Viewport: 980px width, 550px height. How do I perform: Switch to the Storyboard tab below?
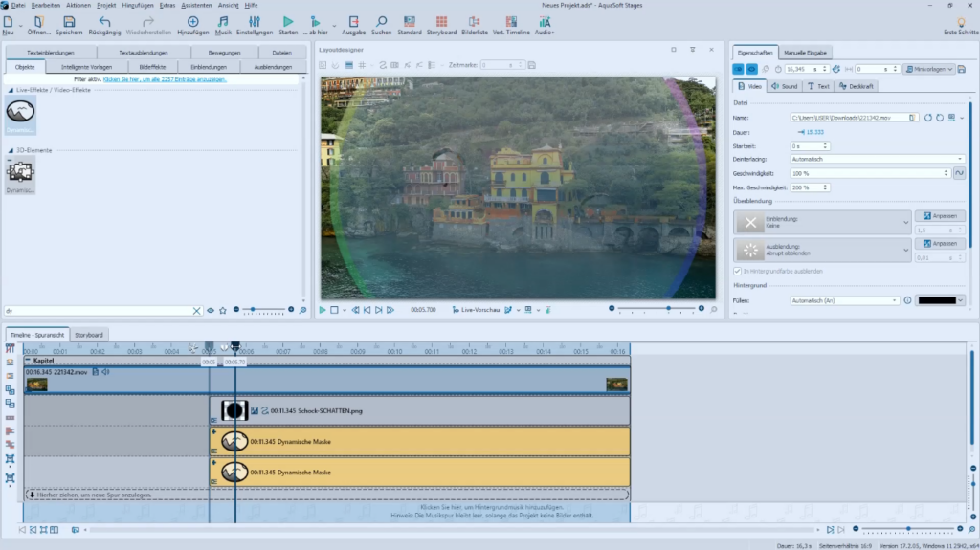(89, 335)
